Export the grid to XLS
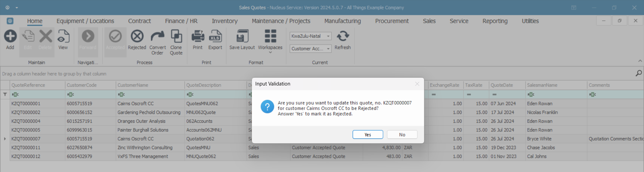Viewport: 644px width, 172px height. (215, 37)
